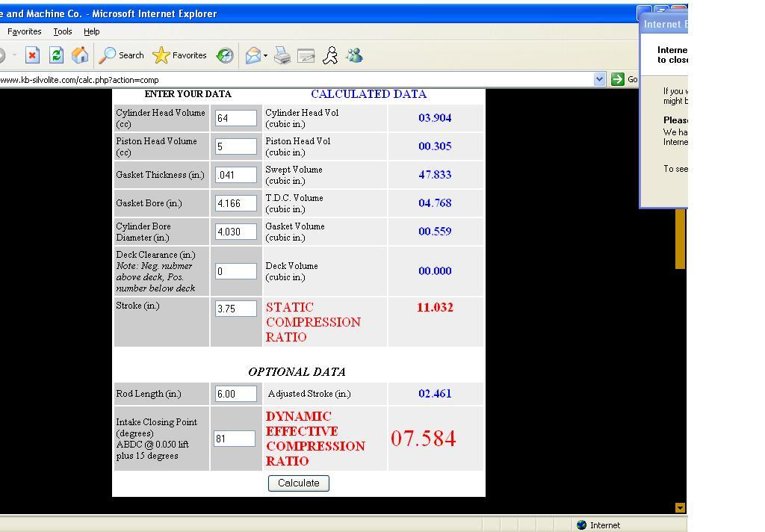The image size is (765, 532).
Task: Expand the Mail button dropdown arrow
Action: pyautogui.click(x=265, y=56)
